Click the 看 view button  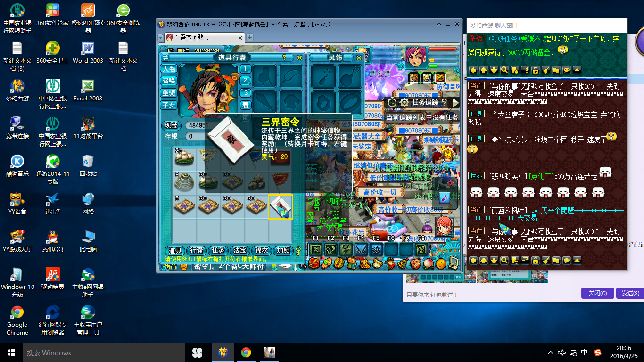point(245,106)
